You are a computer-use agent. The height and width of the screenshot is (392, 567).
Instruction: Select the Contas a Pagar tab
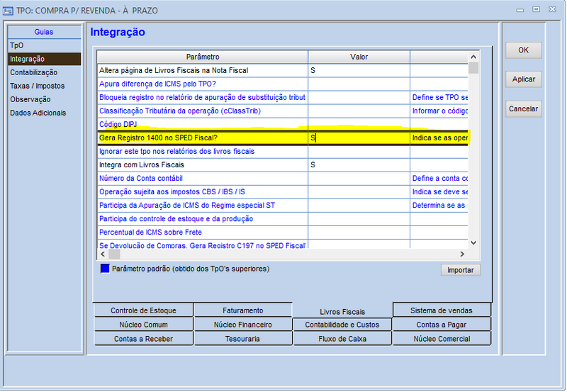pyautogui.click(x=442, y=325)
